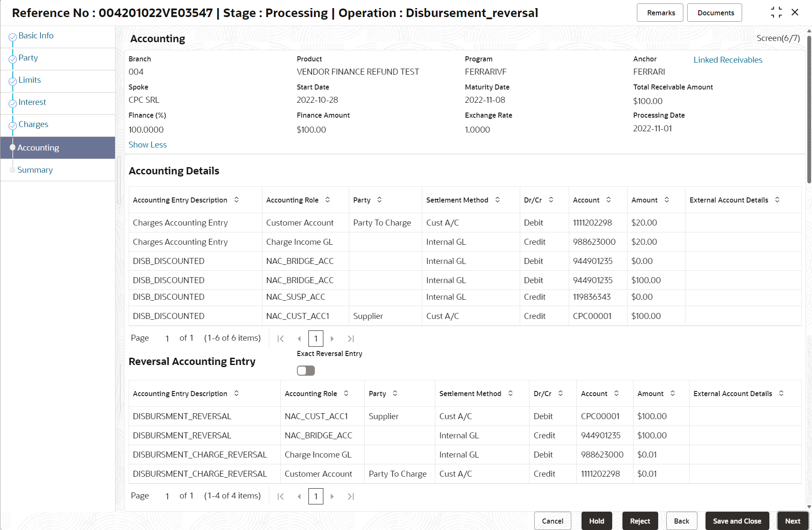The width and height of the screenshot is (812, 530).
Task: Open the Remarks panel
Action: (660, 13)
